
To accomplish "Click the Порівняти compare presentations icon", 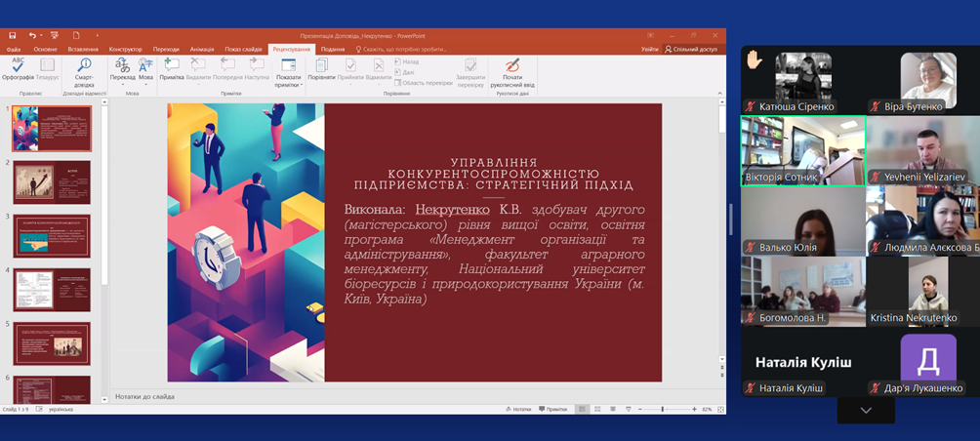I will [x=321, y=69].
